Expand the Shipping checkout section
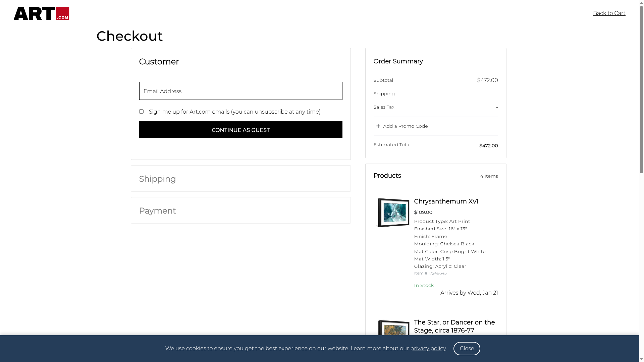The height and width of the screenshot is (362, 644). pyautogui.click(x=157, y=179)
